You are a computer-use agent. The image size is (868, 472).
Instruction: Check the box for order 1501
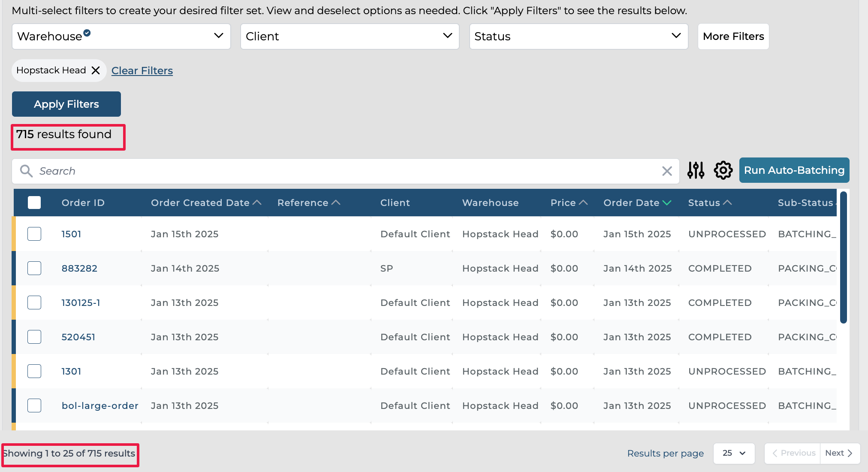pyautogui.click(x=34, y=234)
